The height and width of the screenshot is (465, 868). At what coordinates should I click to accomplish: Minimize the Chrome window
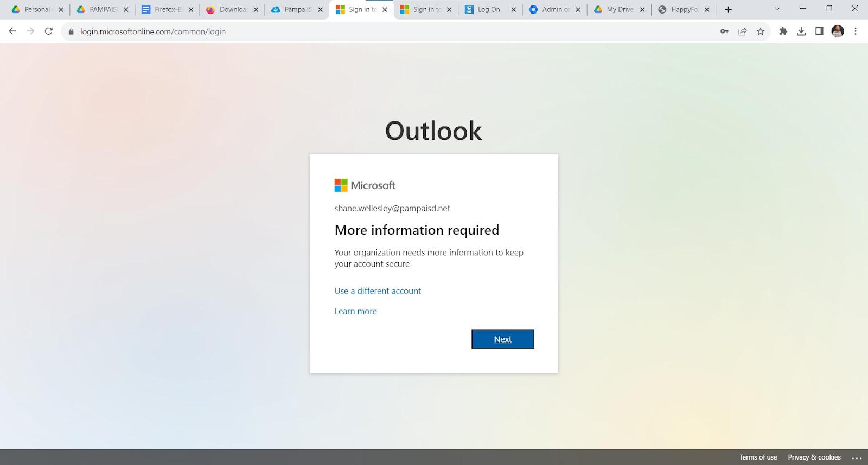[x=803, y=9]
